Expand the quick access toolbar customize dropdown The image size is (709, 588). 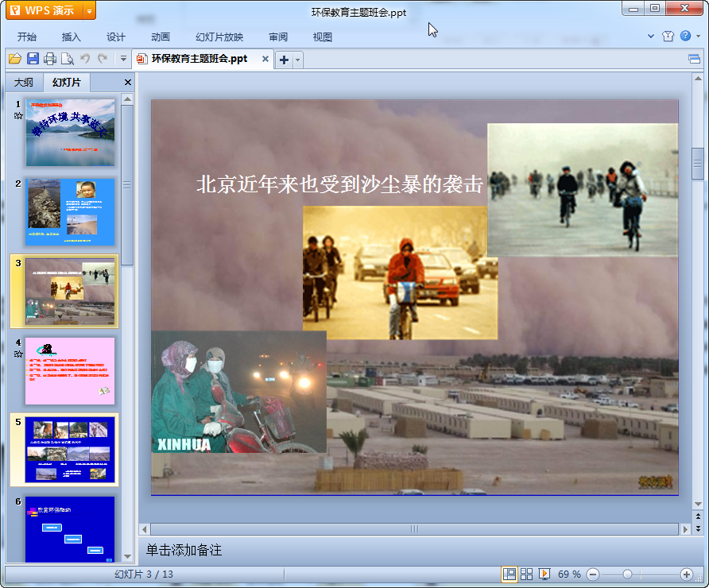click(x=123, y=59)
